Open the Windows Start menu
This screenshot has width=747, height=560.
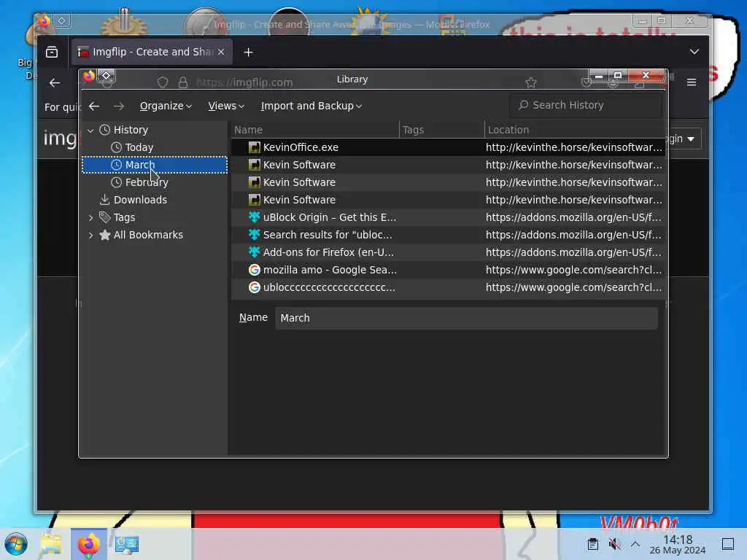[x=16, y=544]
